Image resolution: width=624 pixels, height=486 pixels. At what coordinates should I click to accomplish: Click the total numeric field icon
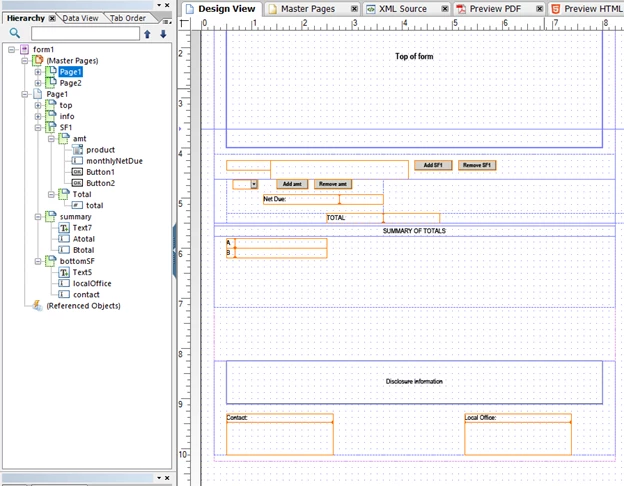[x=78, y=205]
